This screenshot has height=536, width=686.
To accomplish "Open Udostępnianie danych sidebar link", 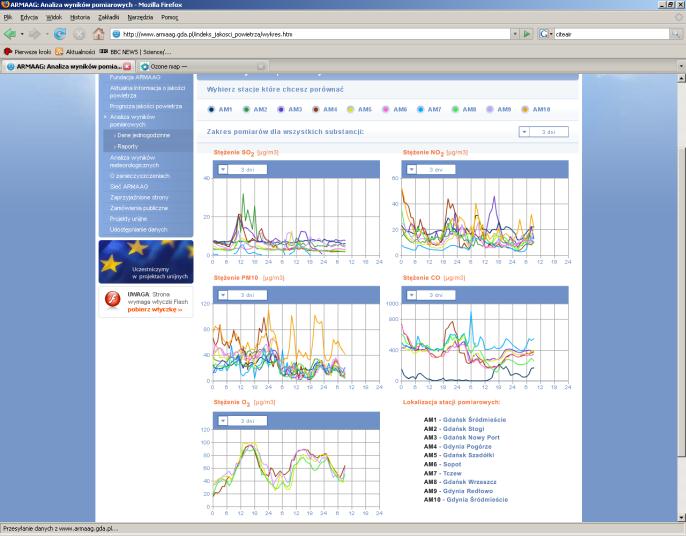I will point(138,229).
